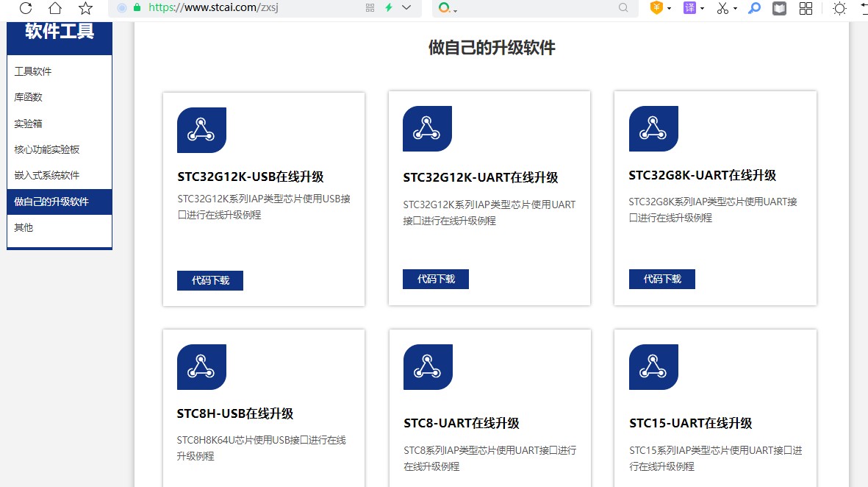Open STC32G12K-UART在线升级 title

click(x=481, y=177)
